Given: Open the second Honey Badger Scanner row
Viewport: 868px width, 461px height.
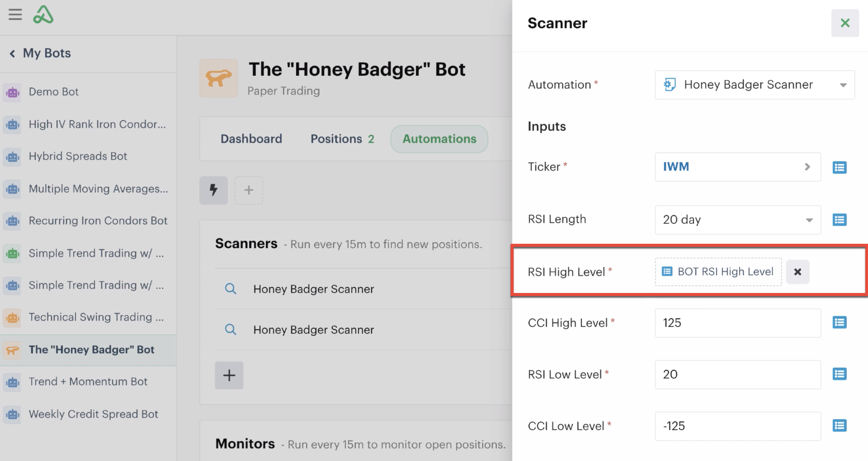Looking at the screenshot, I should (x=363, y=329).
